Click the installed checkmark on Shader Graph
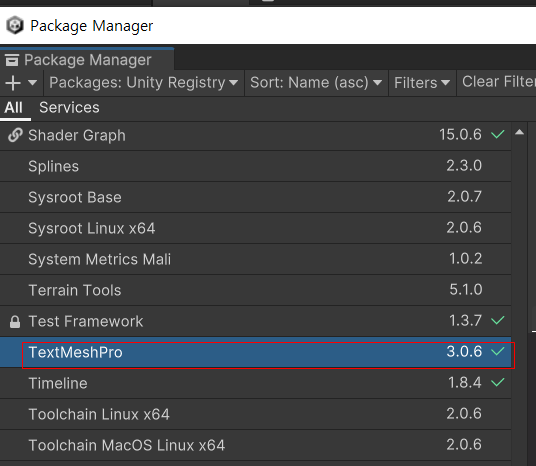 point(498,134)
